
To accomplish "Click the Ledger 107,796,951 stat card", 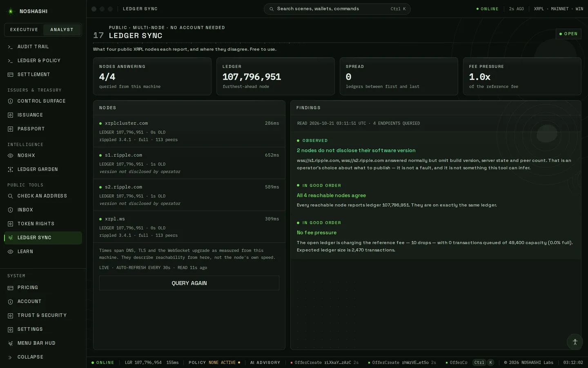I will click(276, 76).
